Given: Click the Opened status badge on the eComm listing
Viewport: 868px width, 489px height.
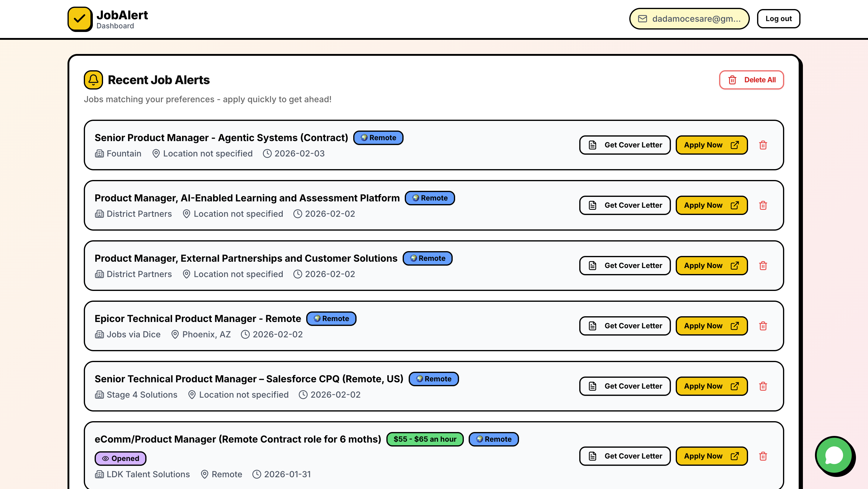Looking at the screenshot, I should click(120, 458).
